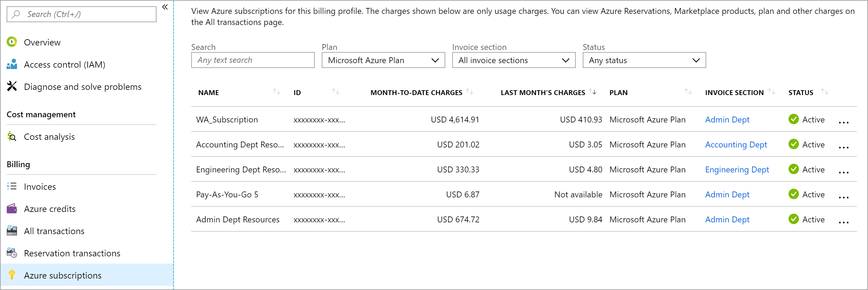The height and width of the screenshot is (290, 868).
Task: Click the Overview icon in the sidebar
Action: click(x=12, y=42)
